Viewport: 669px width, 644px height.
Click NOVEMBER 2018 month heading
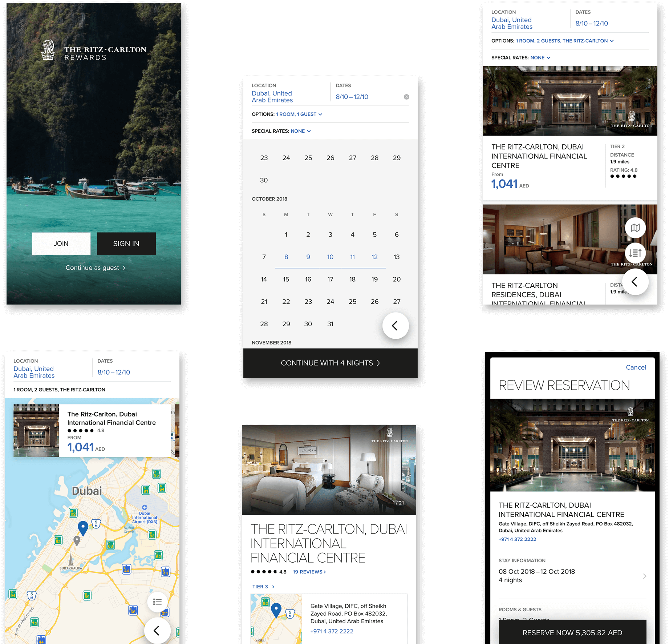coord(272,343)
